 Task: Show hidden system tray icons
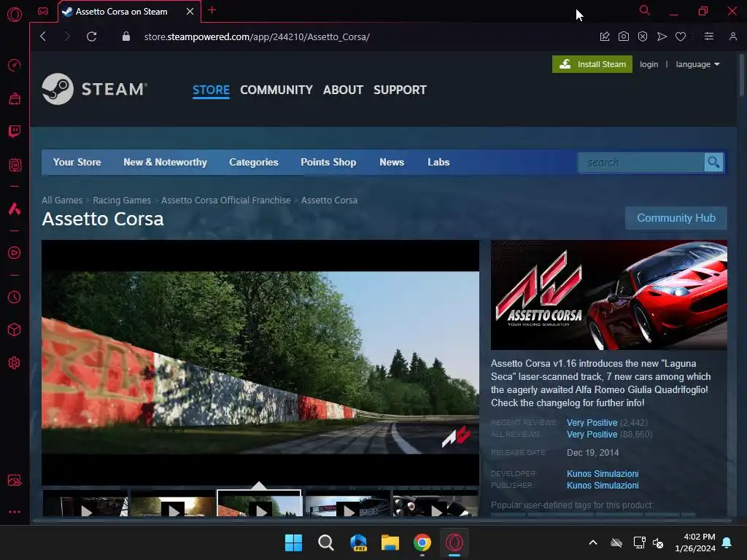[593, 542]
